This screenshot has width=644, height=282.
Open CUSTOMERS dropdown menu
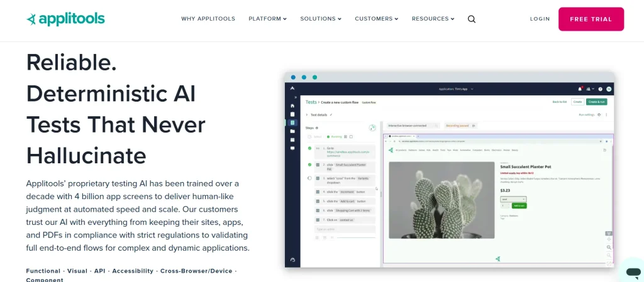click(x=377, y=19)
